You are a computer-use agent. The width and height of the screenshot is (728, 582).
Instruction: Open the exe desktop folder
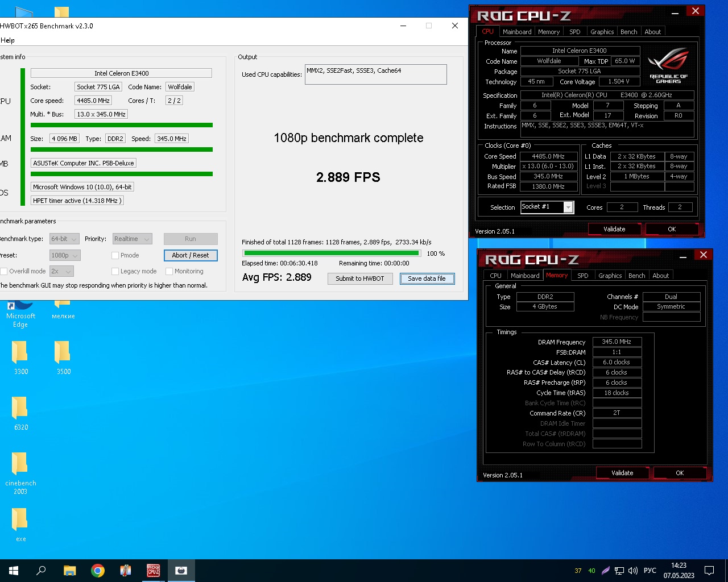coord(20,523)
